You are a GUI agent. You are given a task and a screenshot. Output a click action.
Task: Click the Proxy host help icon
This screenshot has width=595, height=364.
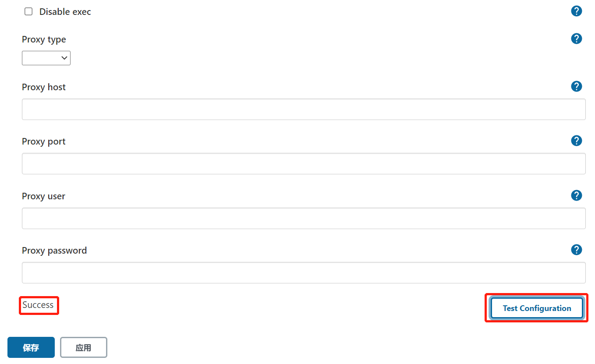[577, 86]
